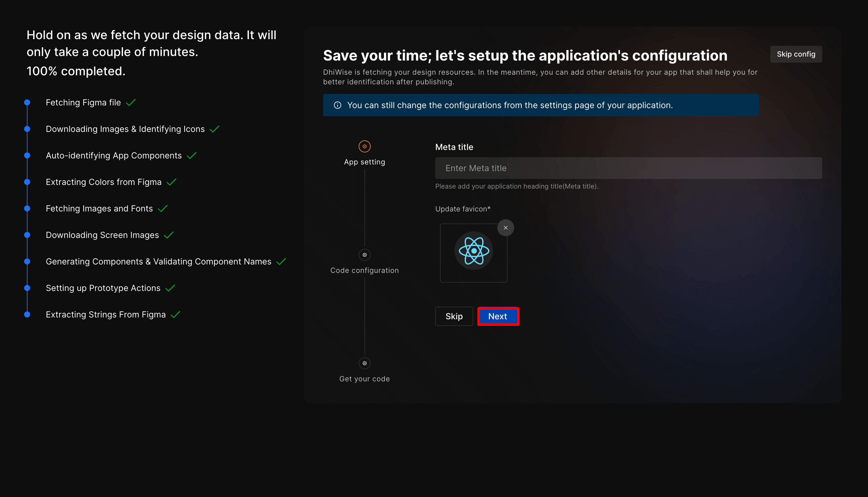Click checkmark next to Fetching Figma file

tap(131, 102)
